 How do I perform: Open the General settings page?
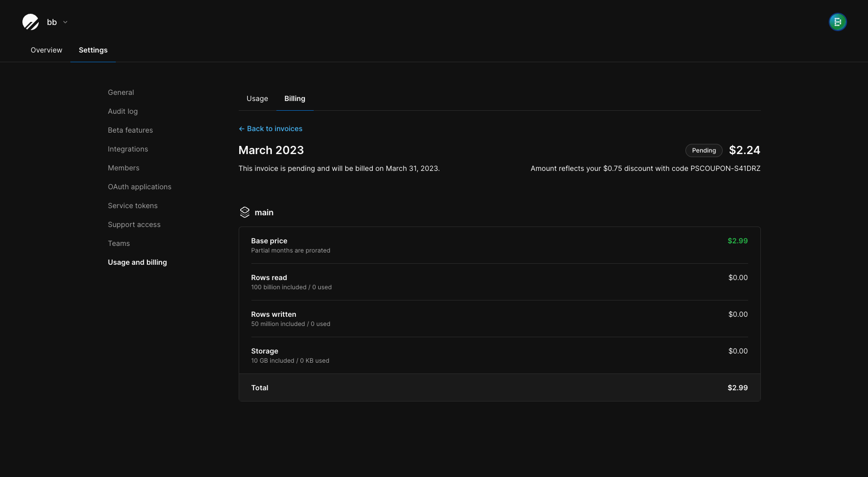(x=120, y=92)
